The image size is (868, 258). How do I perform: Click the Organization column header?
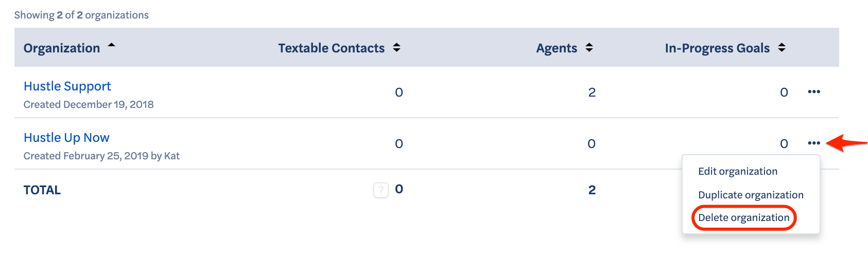pos(62,48)
